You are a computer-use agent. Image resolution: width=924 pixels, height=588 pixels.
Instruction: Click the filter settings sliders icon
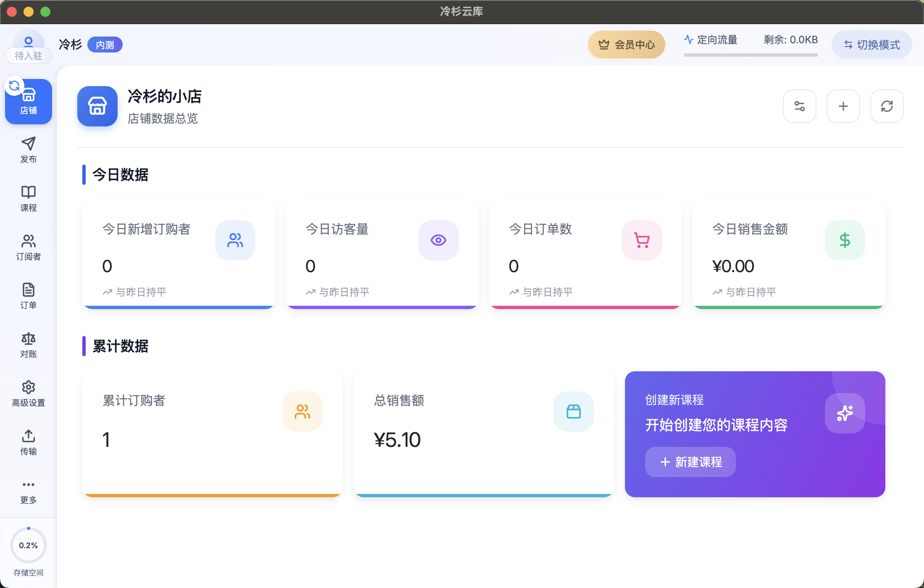799,106
